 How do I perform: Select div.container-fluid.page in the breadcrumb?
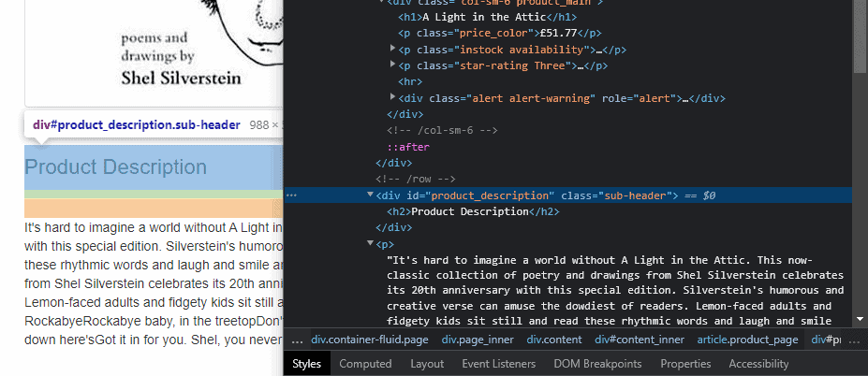370,340
